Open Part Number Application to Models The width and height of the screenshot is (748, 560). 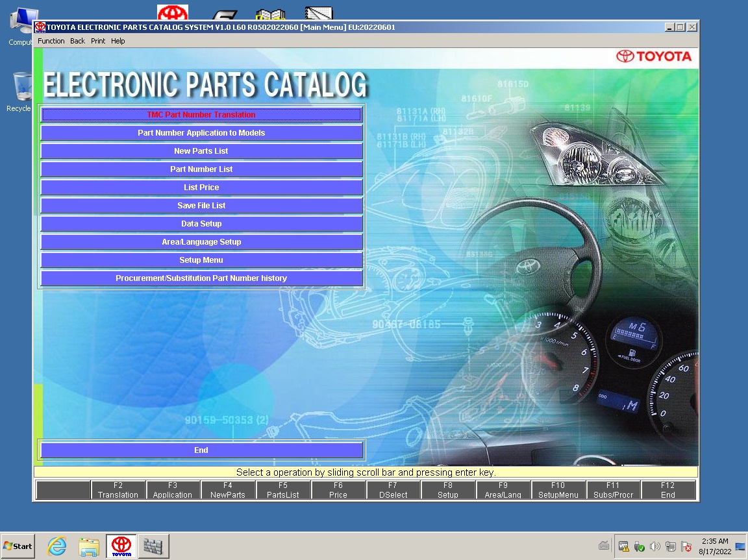[x=201, y=132]
